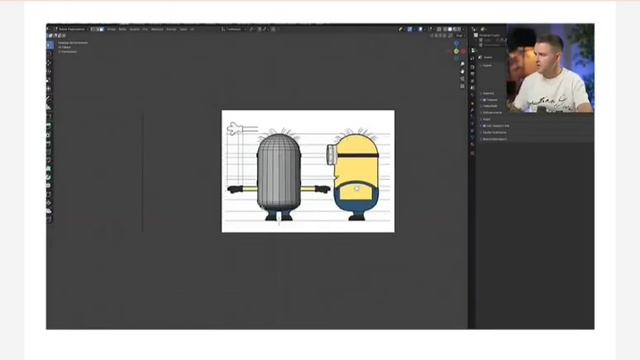Enable edge select mode
The width and height of the screenshot is (640, 360).
pyautogui.click(x=97, y=29)
